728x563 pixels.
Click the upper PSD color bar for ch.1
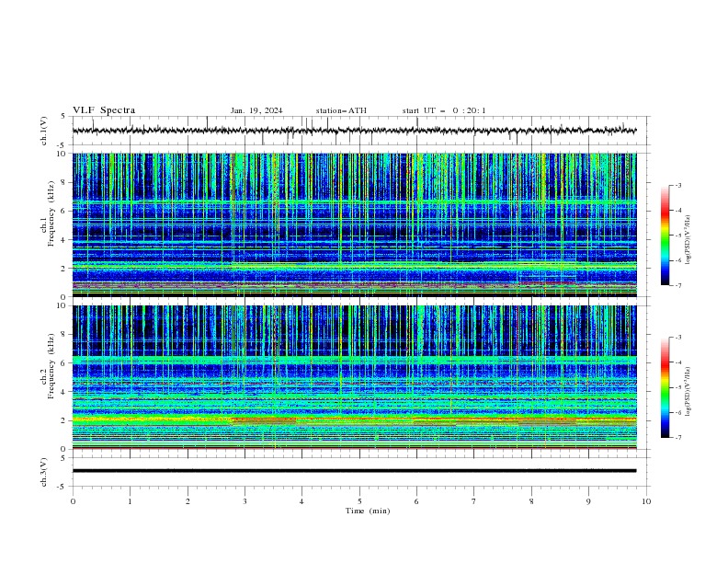(x=665, y=236)
